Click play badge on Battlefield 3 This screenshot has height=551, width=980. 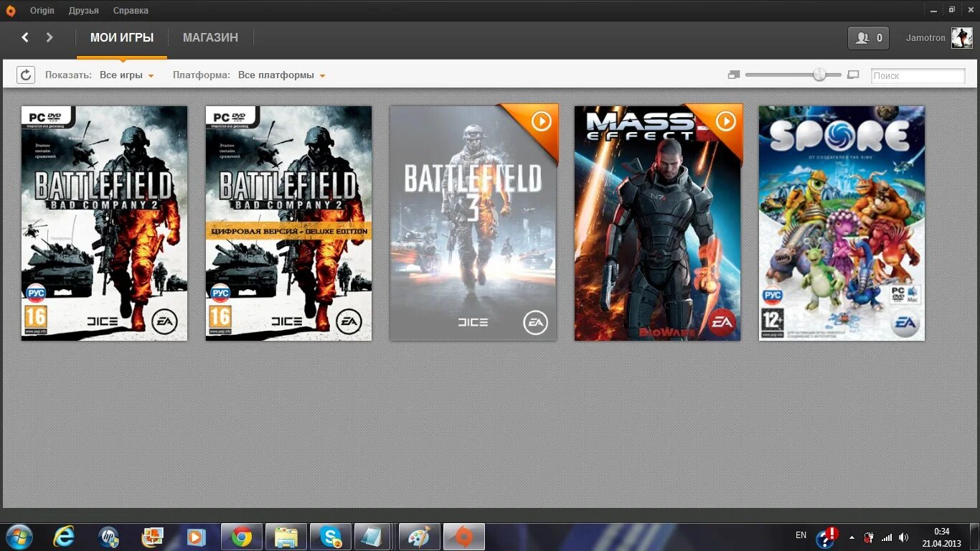541,121
